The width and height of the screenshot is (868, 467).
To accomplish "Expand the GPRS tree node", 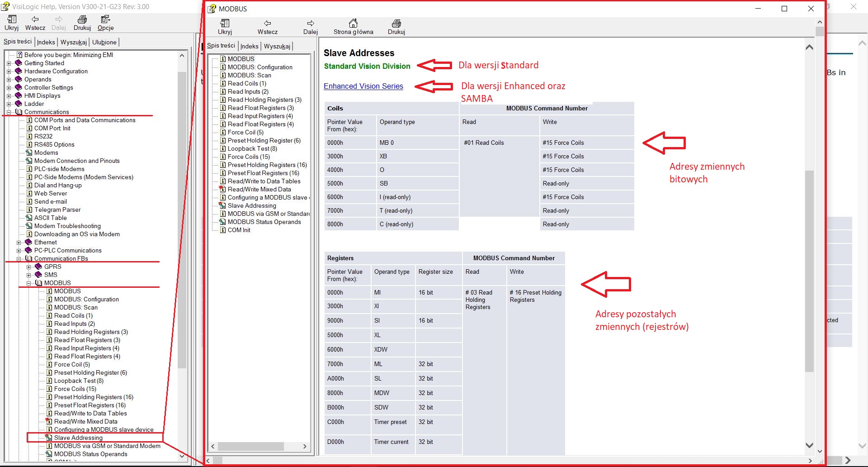I will [x=28, y=267].
